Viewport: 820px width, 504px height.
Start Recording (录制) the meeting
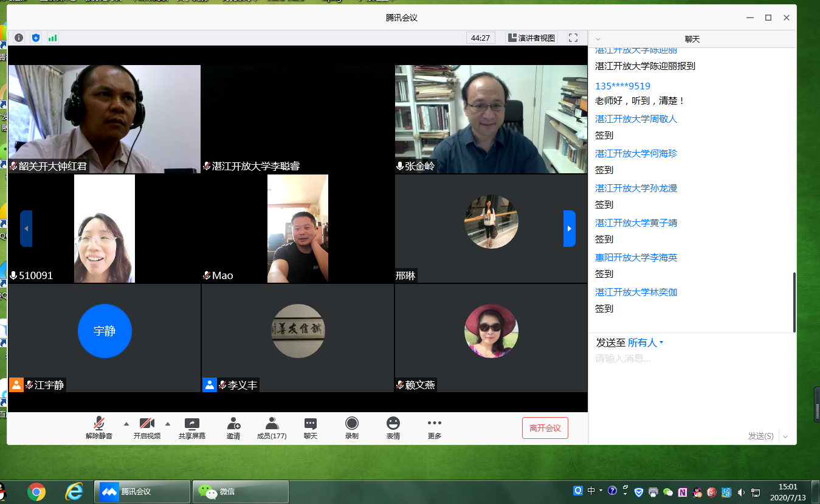[x=351, y=428]
